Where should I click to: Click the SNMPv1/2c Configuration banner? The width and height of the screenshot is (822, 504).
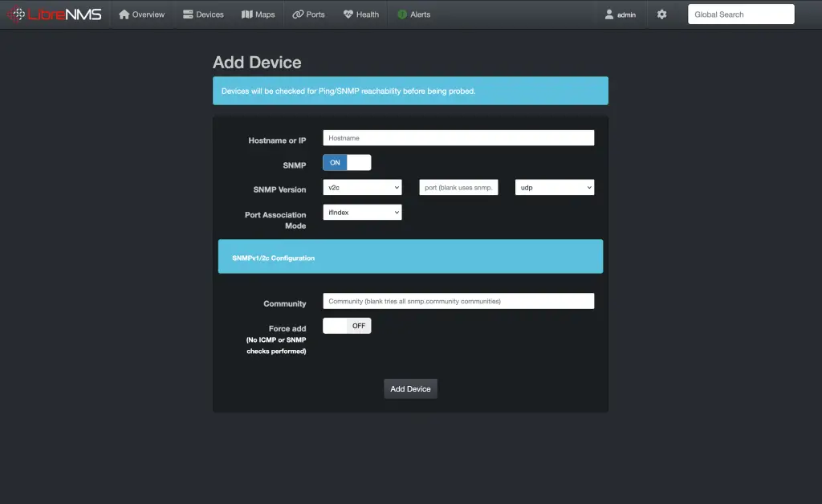coord(410,256)
